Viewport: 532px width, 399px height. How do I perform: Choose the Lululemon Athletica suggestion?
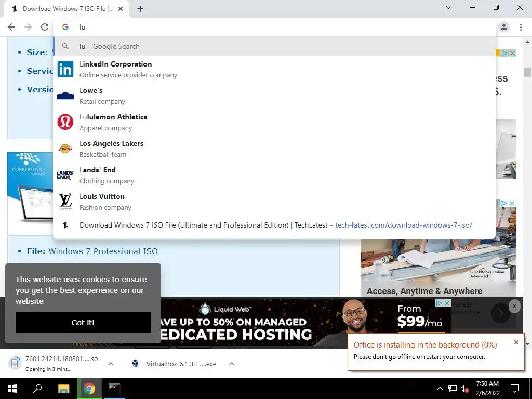click(x=274, y=122)
